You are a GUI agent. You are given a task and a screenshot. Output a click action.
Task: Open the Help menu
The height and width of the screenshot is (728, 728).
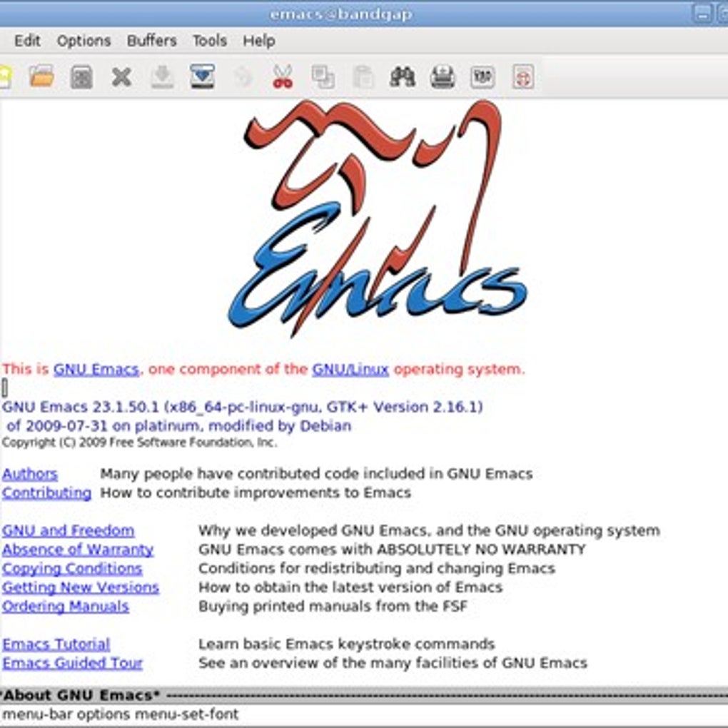(258, 41)
